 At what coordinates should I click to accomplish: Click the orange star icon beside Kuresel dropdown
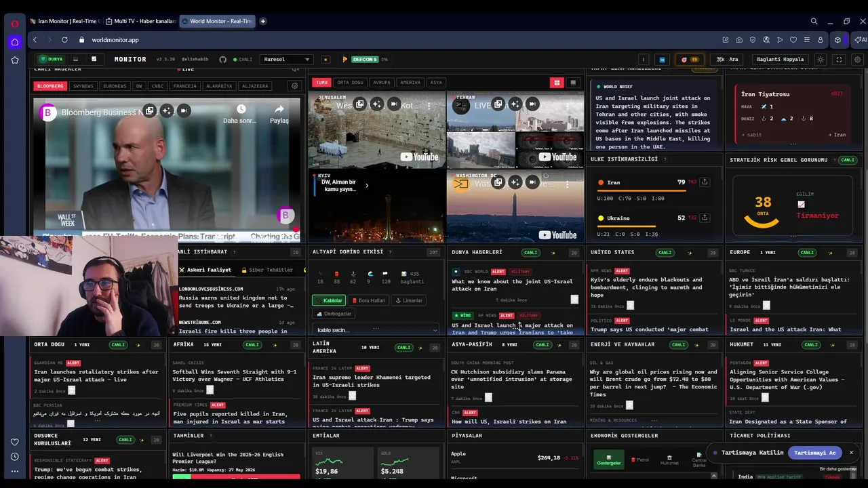325,60
